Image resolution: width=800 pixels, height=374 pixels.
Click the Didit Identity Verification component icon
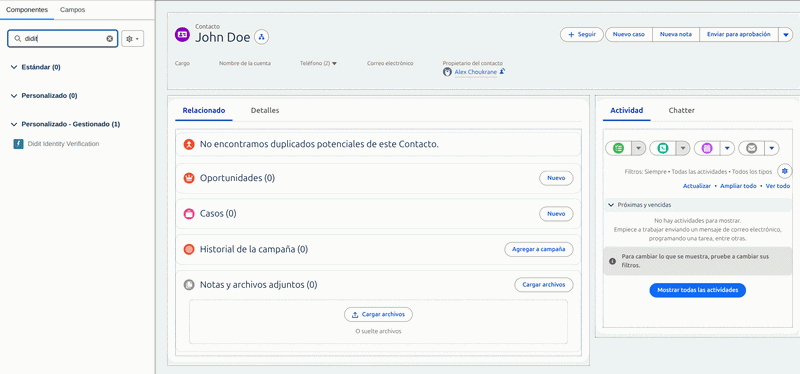click(x=18, y=144)
